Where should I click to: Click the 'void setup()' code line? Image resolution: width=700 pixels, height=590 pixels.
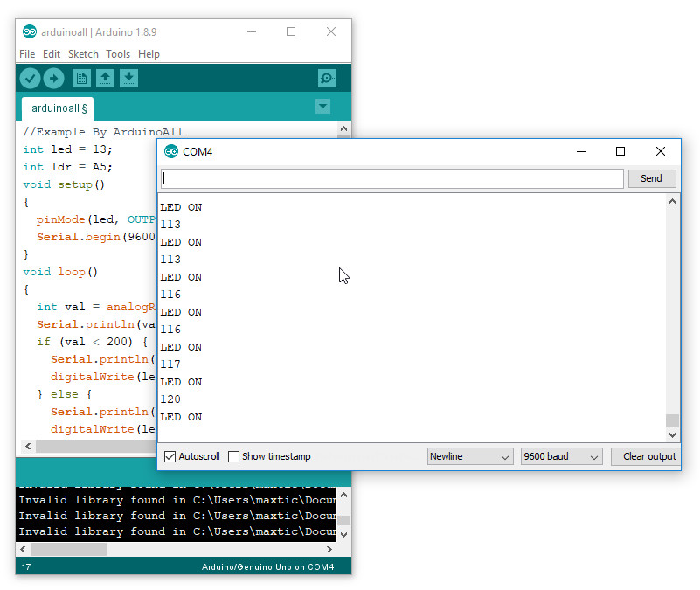click(x=64, y=184)
